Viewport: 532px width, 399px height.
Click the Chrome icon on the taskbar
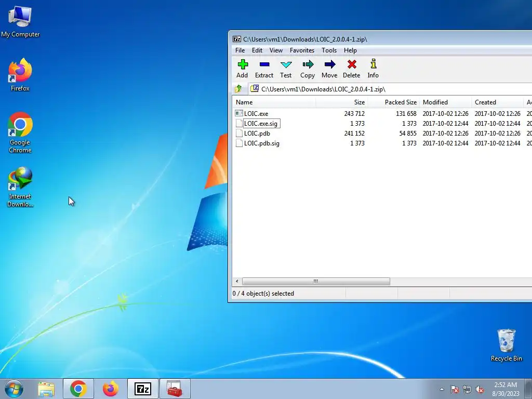click(78, 389)
